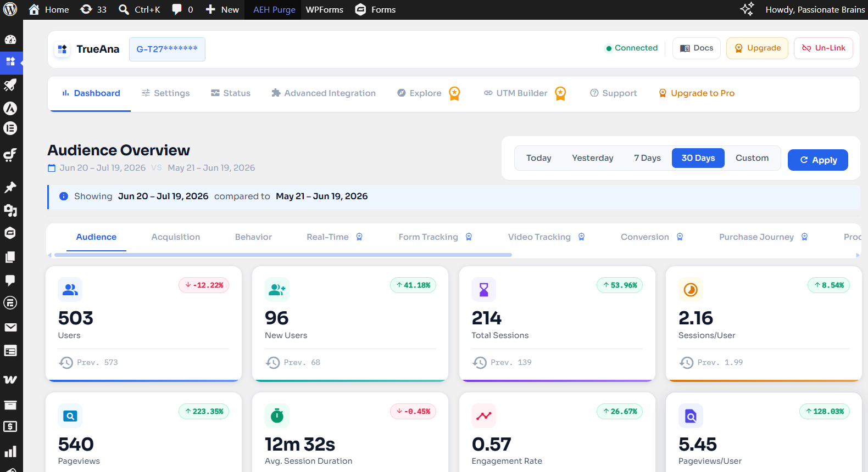
Task: Open the Docs button
Action: point(697,48)
